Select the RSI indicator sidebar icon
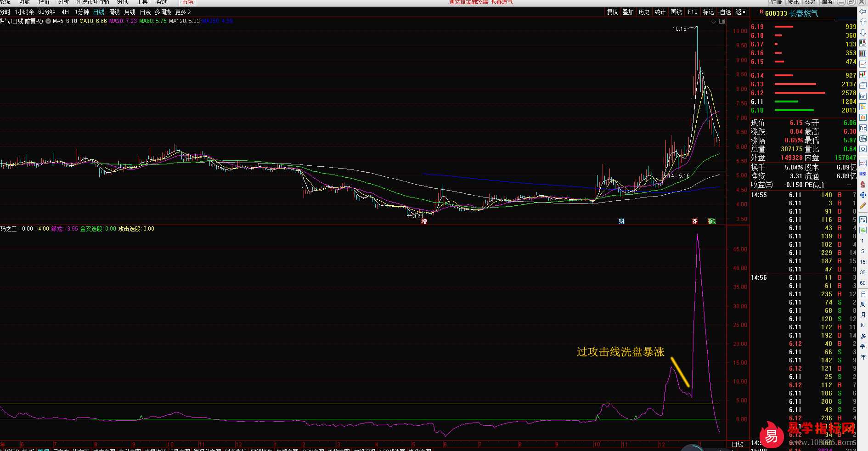The image size is (868, 451). coord(863,174)
